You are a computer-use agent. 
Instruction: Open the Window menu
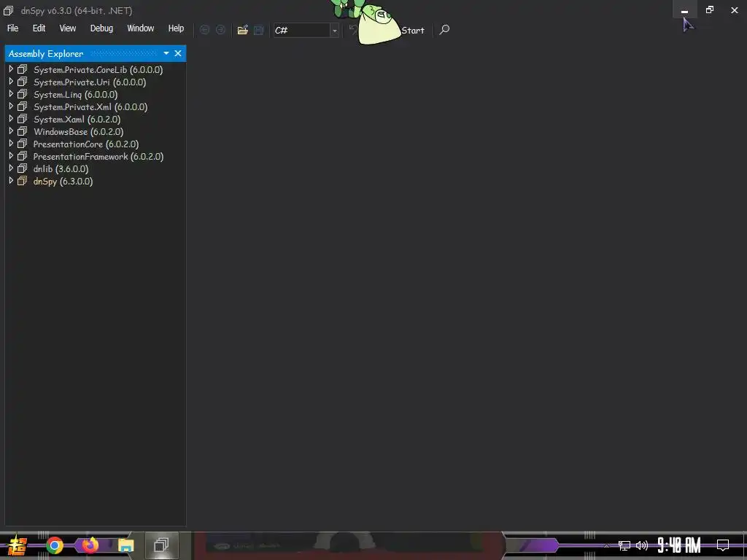[x=141, y=28]
